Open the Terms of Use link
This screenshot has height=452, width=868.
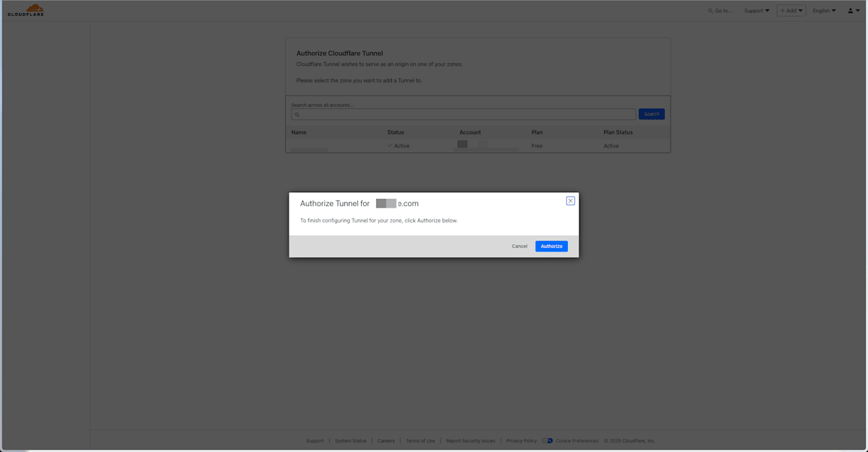[420, 440]
